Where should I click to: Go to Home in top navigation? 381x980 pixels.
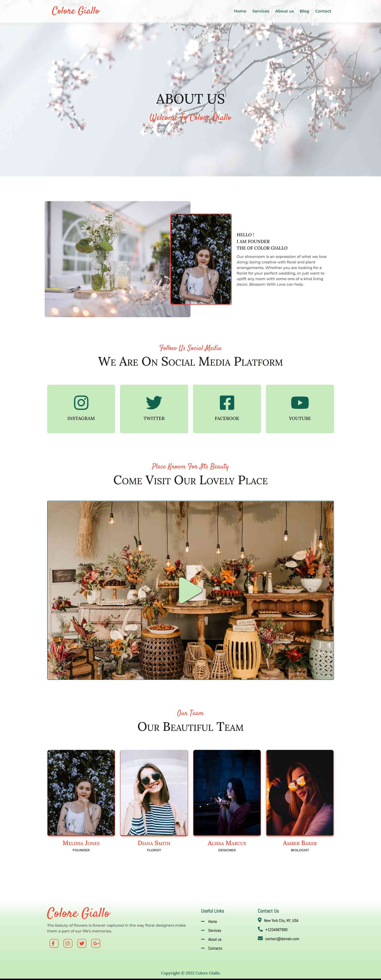pyautogui.click(x=240, y=11)
